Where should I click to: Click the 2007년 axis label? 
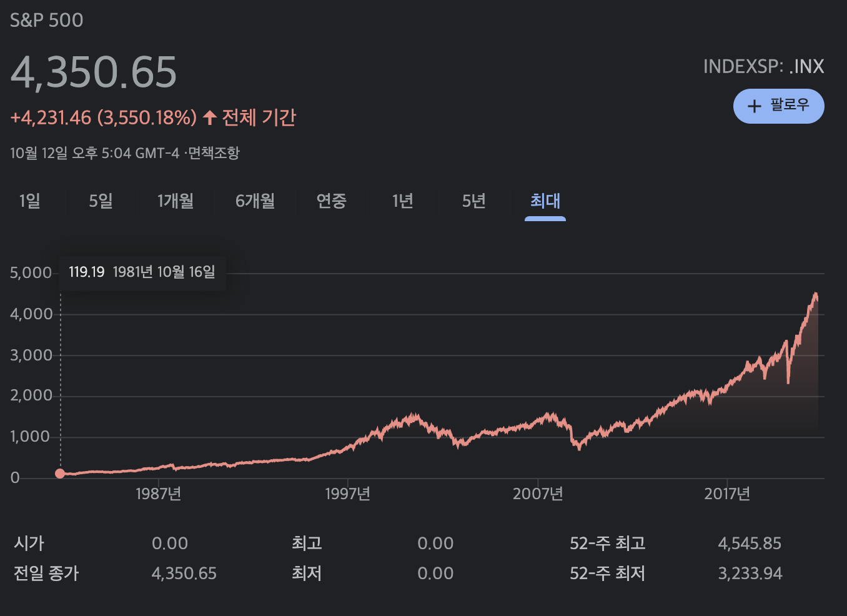point(538,494)
